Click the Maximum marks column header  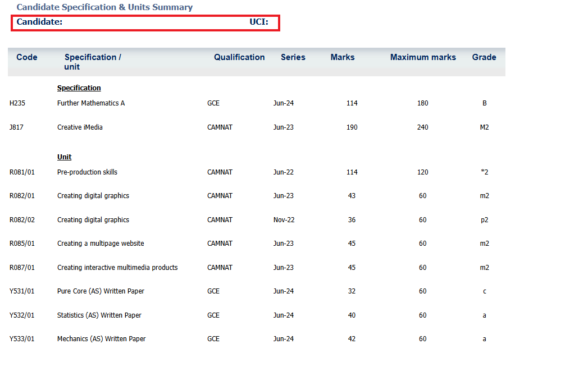[x=423, y=57]
